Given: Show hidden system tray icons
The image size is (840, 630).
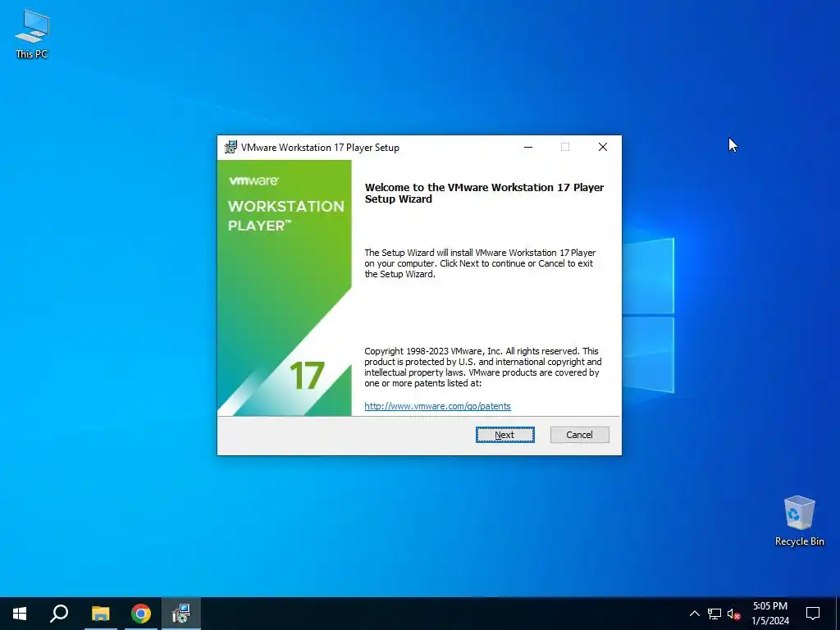Looking at the screenshot, I should (694, 614).
